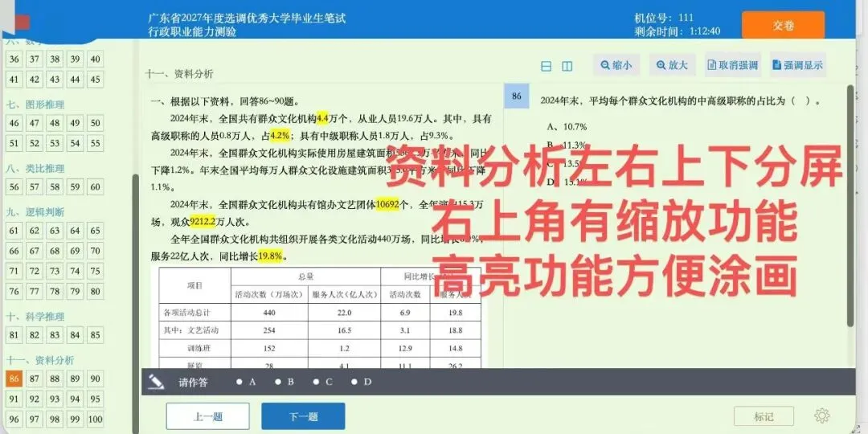Jump to section 九、逻辑判断
Screen dimensions: 868x434
[x=35, y=212]
